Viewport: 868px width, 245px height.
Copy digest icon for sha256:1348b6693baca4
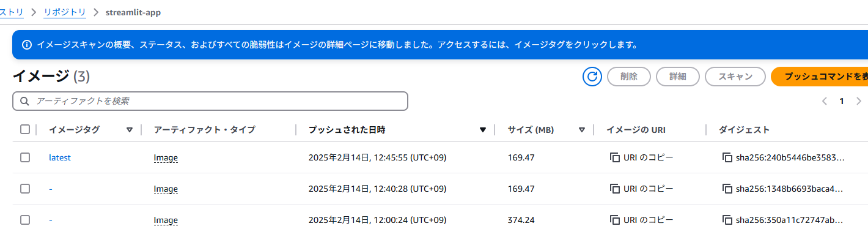pos(727,189)
